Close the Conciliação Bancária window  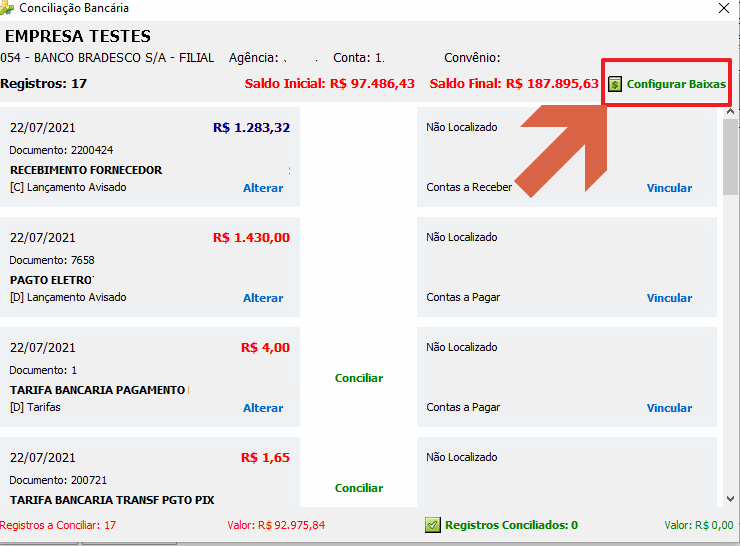pos(724,8)
